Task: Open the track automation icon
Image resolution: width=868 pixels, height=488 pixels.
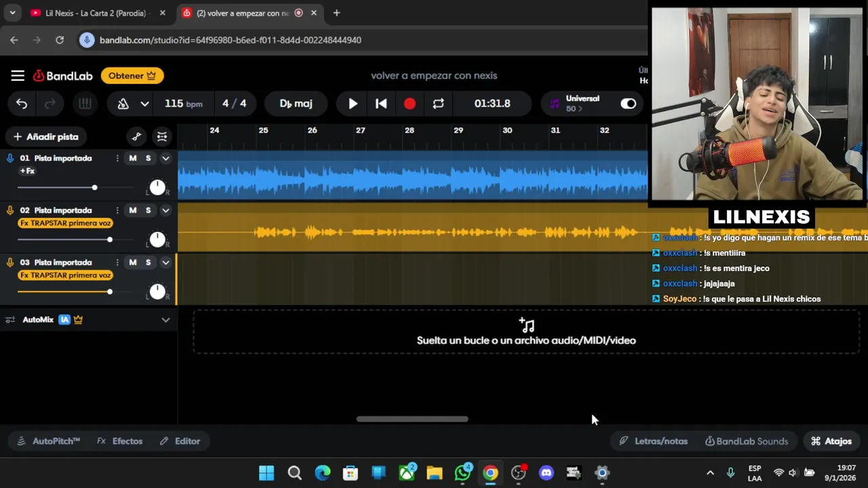Action: click(136, 137)
